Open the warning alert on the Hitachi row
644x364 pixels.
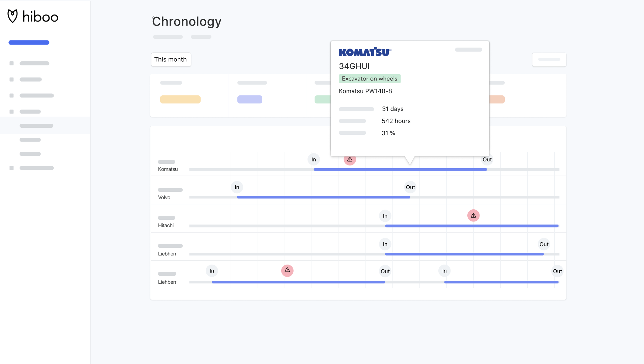click(x=473, y=215)
